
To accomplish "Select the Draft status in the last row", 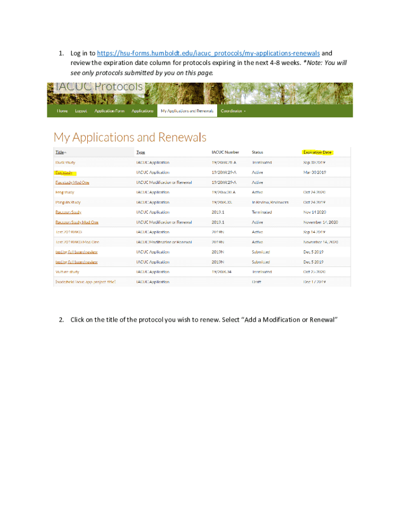I will [257, 282].
